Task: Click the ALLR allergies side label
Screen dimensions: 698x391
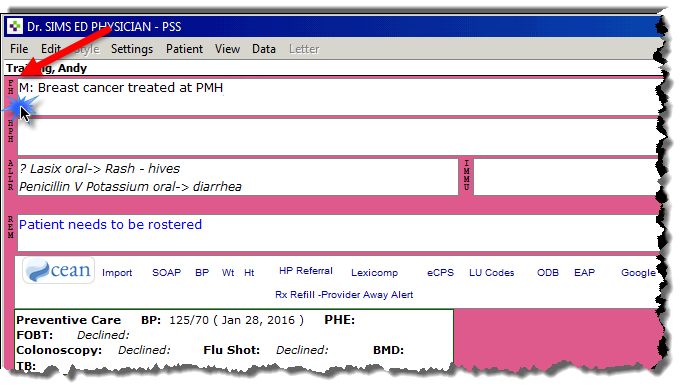Action: pyautogui.click(x=10, y=175)
